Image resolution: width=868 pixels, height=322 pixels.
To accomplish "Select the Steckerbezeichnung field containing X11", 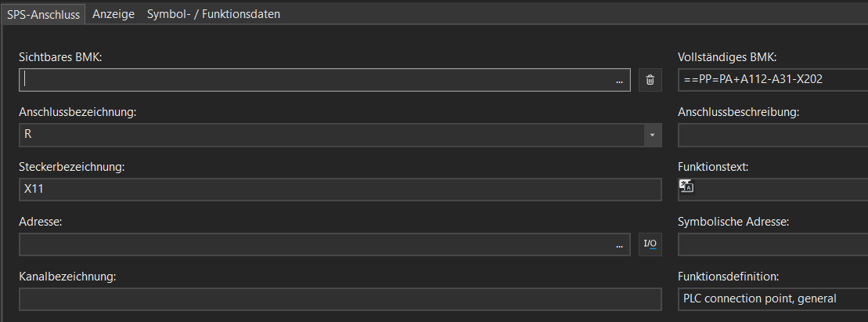I will pos(340,190).
